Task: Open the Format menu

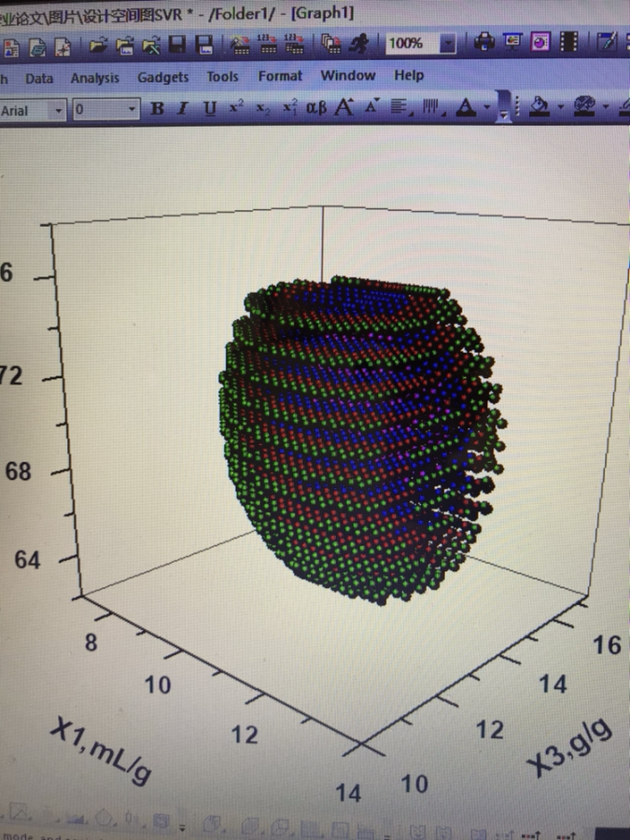Action: click(x=280, y=77)
